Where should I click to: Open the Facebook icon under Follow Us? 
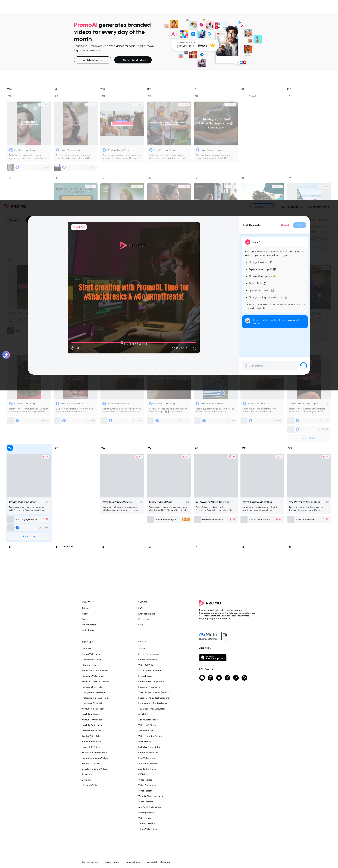pos(202,678)
